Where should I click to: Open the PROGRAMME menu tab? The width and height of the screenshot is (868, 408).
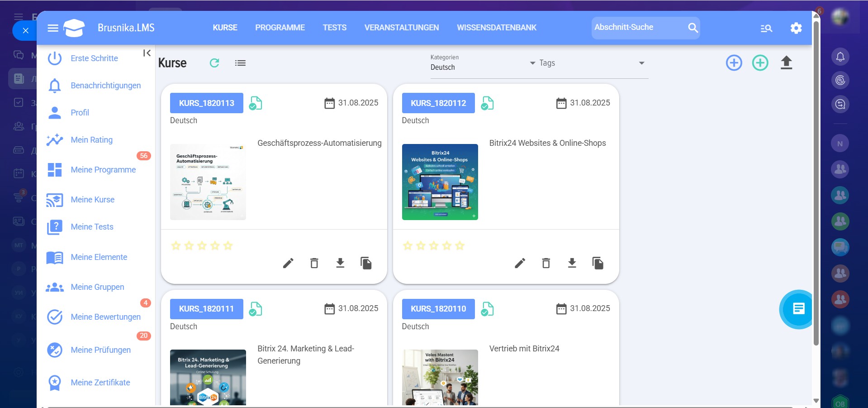pyautogui.click(x=280, y=28)
